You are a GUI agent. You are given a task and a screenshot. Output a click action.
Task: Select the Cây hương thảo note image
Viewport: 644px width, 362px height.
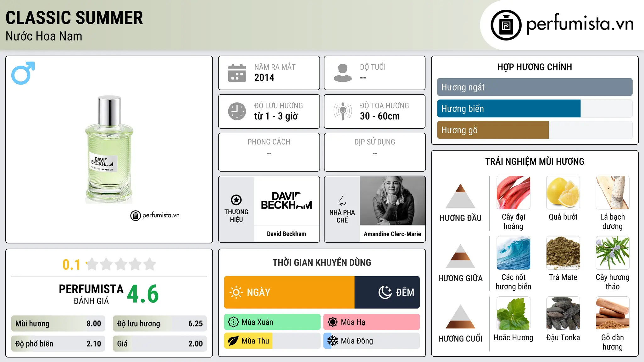pos(613,253)
